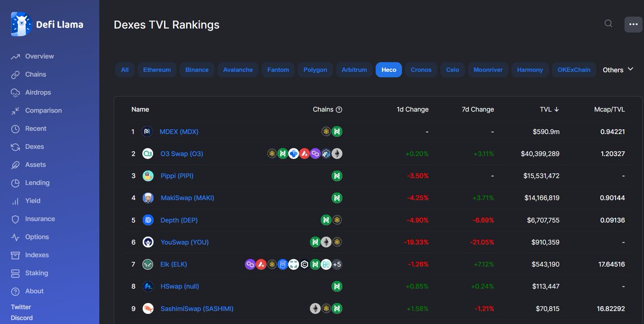The width and height of the screenshot is (644, 324).
Task: Click the Options pulse icon
Action: point(16,237)
